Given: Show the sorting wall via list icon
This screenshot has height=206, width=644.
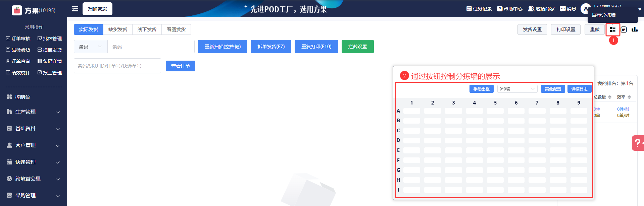Looking at the screenshot, I should (x=612, y=29).
